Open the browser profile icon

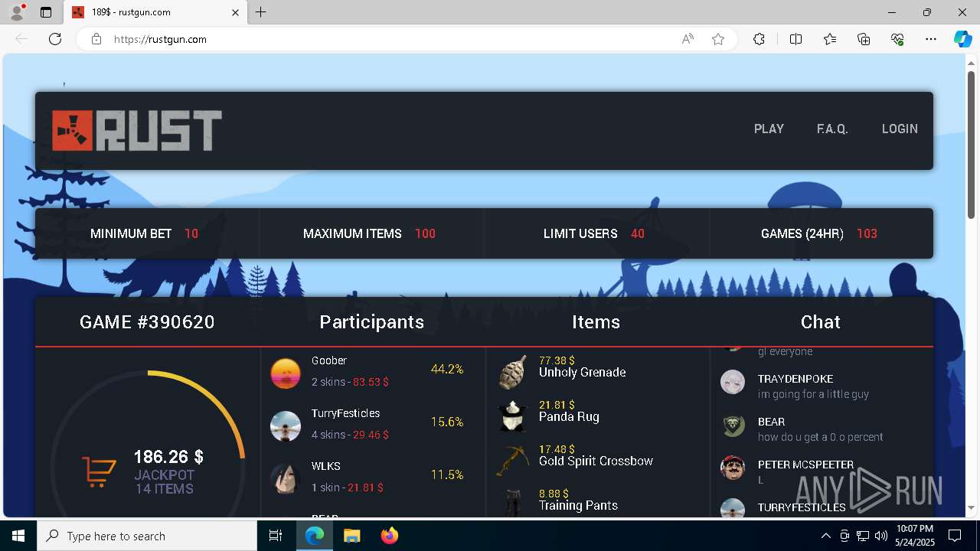pyautogui.click(x=17, y=12)
